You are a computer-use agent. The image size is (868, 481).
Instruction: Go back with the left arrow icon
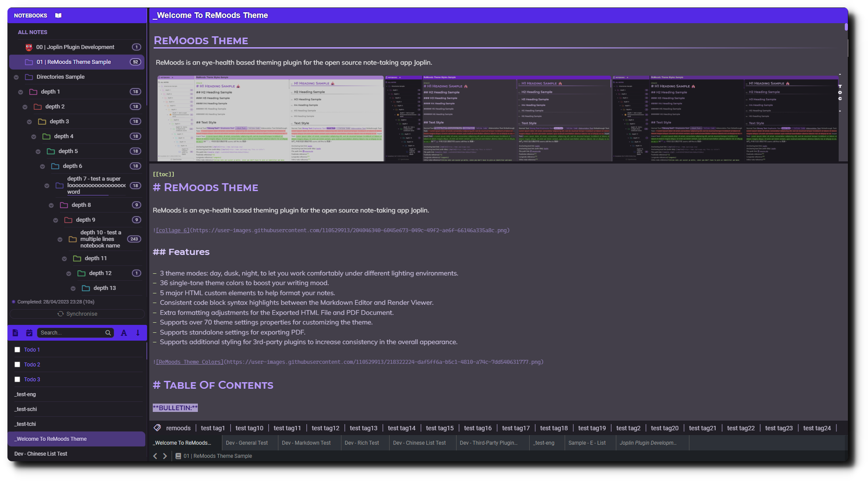[155, 456]
